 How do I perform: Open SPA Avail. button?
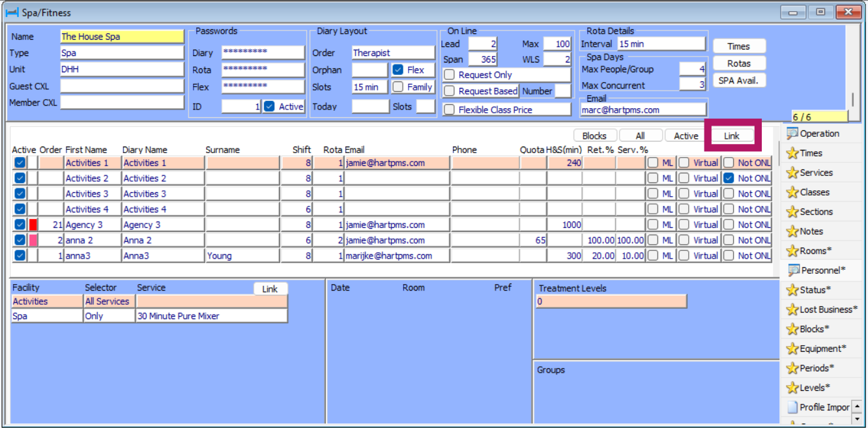(x=738, y=81)
